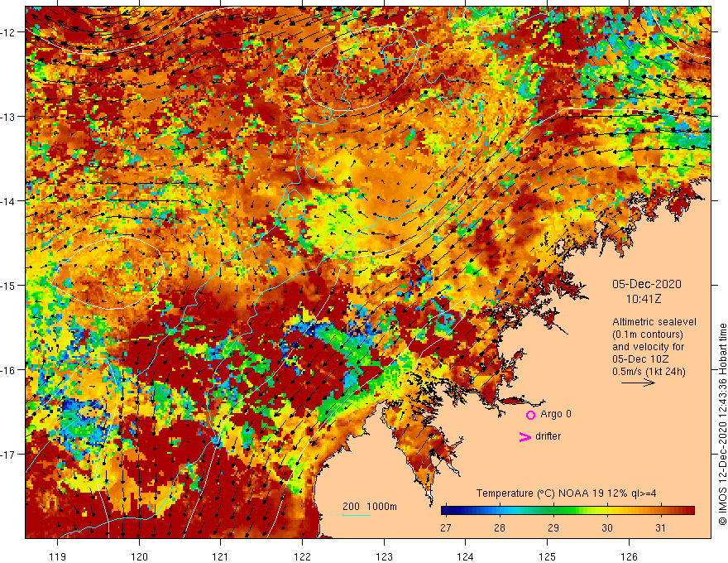Click latitude axis label -15
Image resolution: width=728 pixels, height=563 pixels.
point(8,285)
